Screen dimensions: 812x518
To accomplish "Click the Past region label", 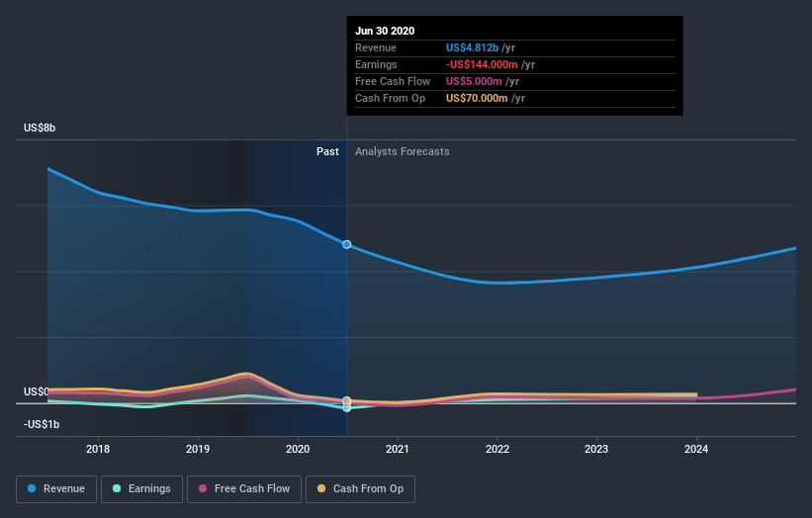I will point(327,151).
